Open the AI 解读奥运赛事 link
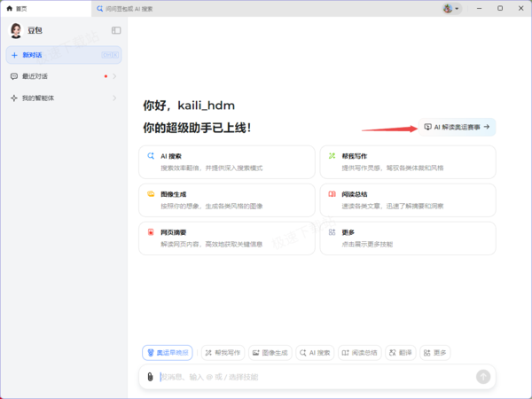This screenshot has height=399, width=532. [x=457, y=127]
